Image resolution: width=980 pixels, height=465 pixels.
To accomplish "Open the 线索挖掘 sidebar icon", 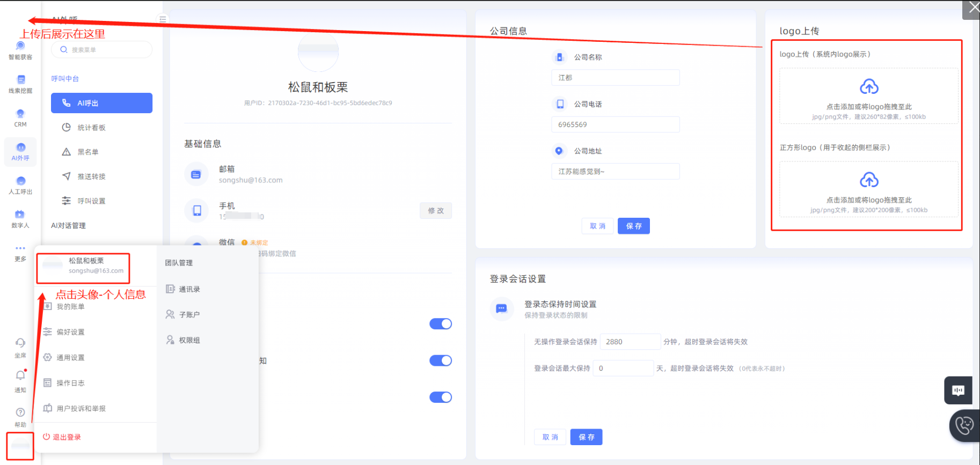I will coord(20,84).
